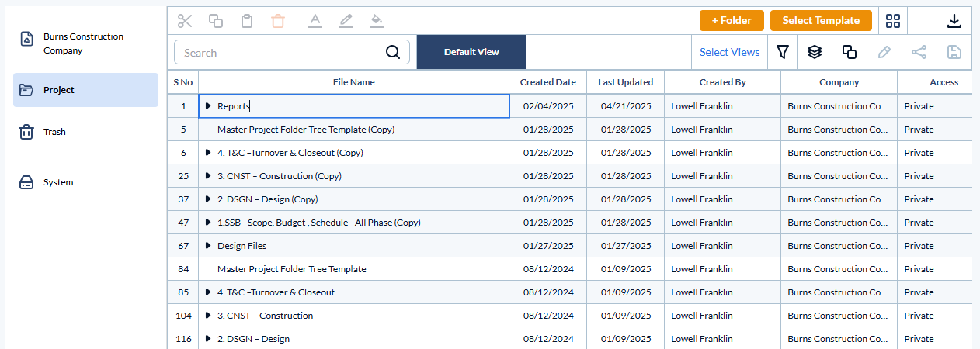
Task: Expand the 2. DSGN – Design (Copy) folder
Action: pos(208,199)
